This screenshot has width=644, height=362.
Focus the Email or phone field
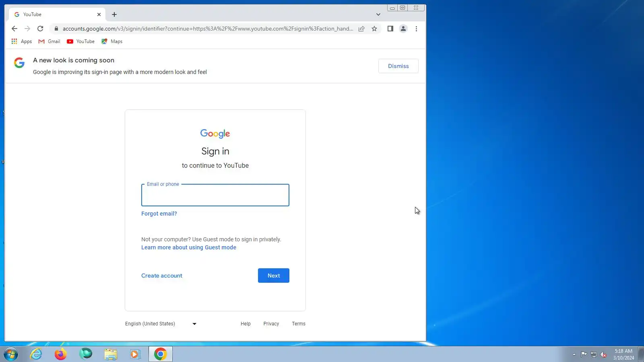(x=215, y=195)
